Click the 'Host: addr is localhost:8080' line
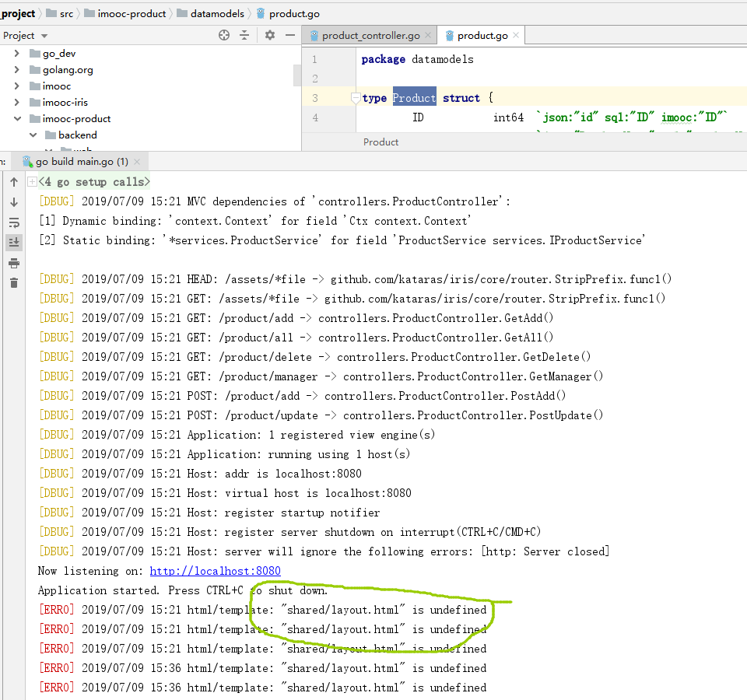Viewport: 747px width, 700px height. pos(200,474)
